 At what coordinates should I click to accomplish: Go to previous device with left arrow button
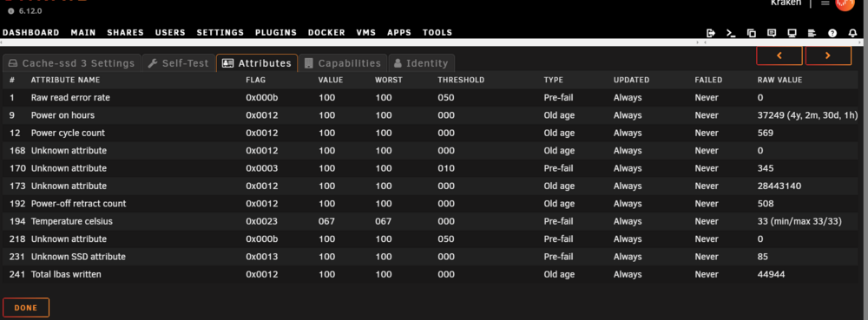[779, 56]
